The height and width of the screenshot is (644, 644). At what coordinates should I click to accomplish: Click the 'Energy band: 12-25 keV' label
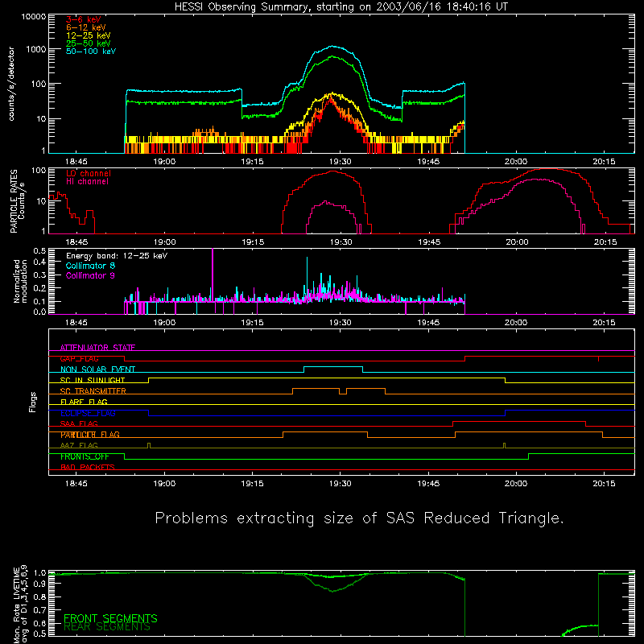point(117,256)
